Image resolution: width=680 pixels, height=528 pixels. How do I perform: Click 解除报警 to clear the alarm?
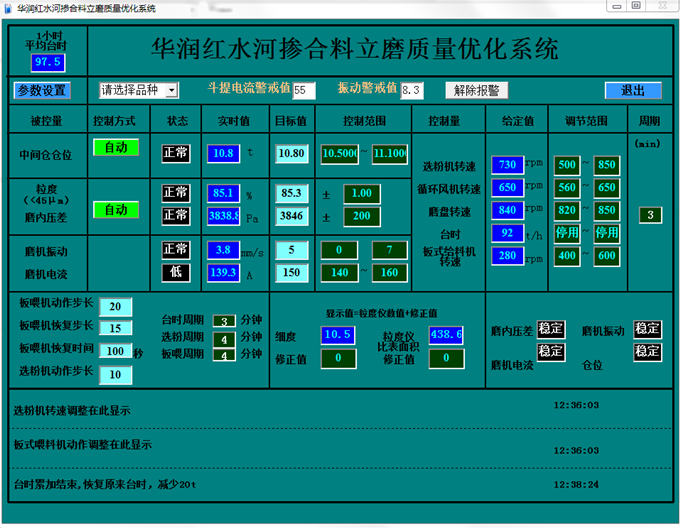point(476,90)
